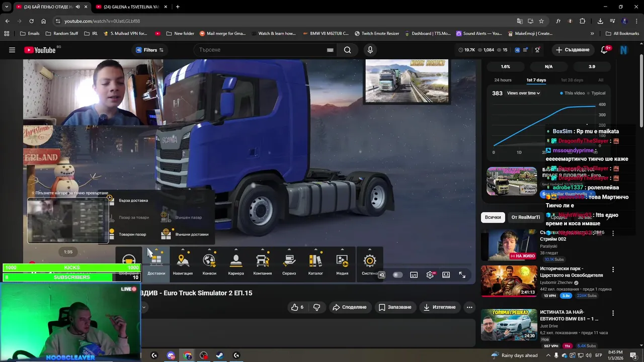Open Steam from the Windows taskbar

(220, 355)
